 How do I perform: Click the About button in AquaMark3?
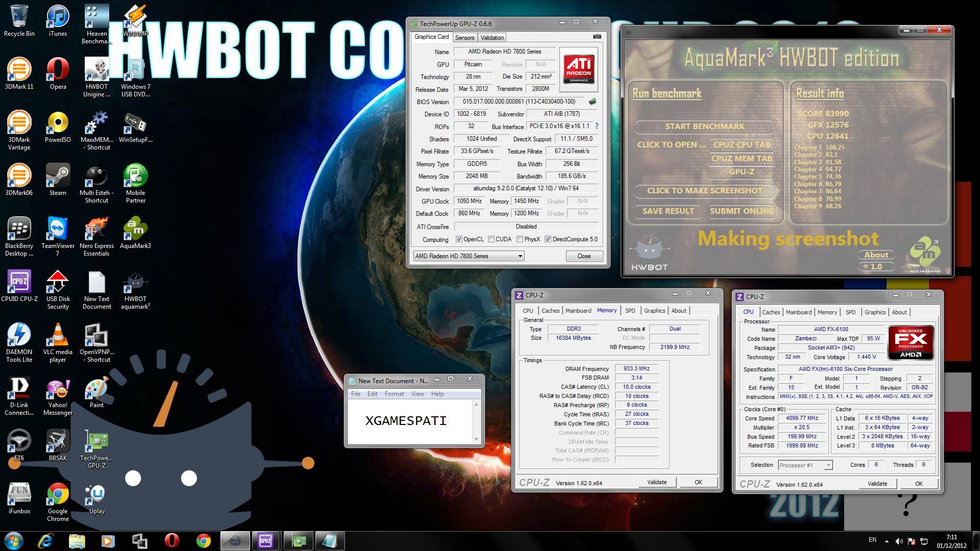[876, 255]
